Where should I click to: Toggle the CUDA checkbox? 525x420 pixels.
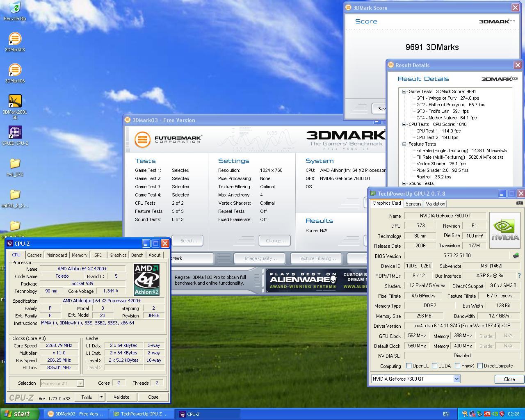coord(434,365)
